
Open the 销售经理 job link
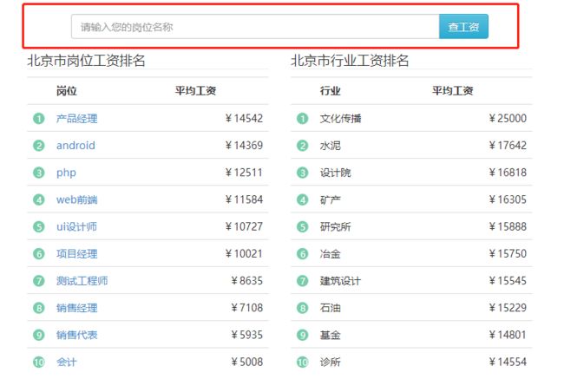pyautogui.click(x=76, y=308)
